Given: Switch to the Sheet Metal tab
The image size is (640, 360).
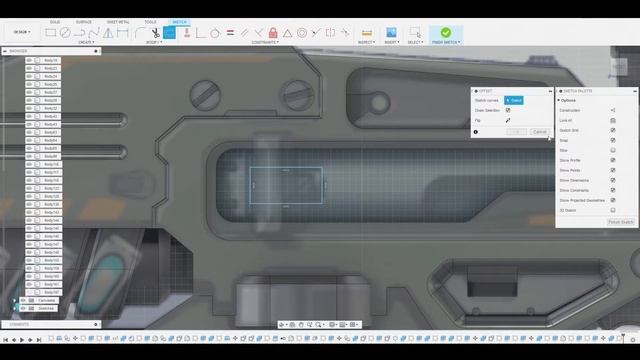Looking at the screenshot, I should pyautogui.click(x=118, y=22).
